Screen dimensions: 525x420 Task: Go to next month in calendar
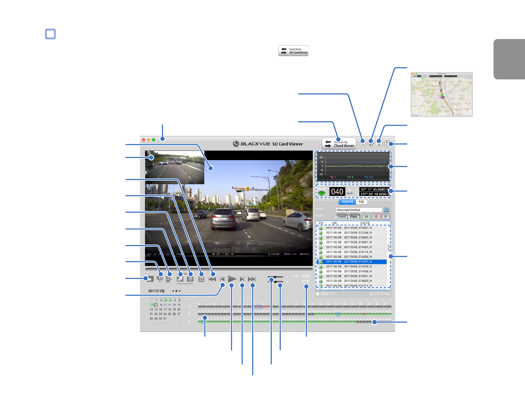tap(180, 291)
